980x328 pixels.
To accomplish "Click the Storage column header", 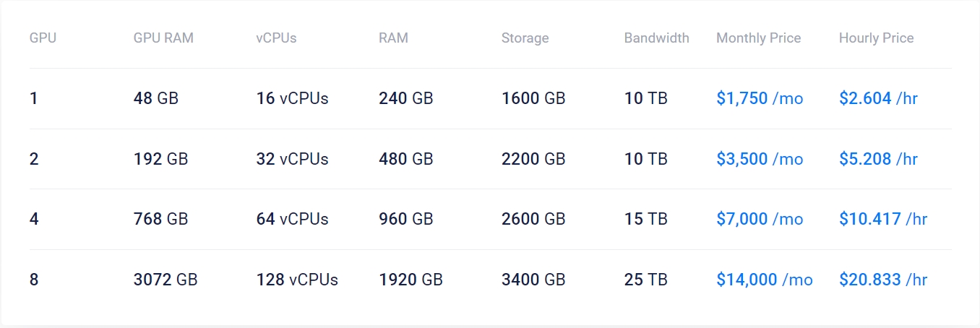I will pyautogui.click(x=525, y=38).
